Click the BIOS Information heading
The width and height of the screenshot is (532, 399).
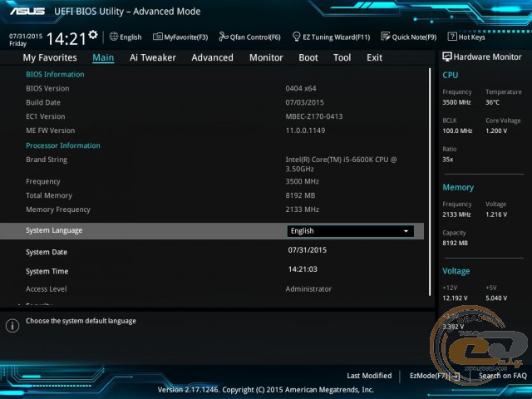(55, 75)
